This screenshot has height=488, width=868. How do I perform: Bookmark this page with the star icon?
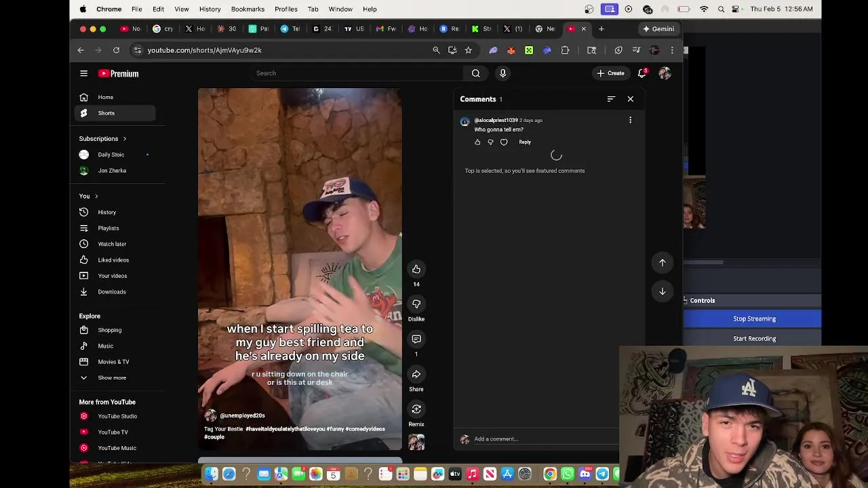[x=468, y=50]
